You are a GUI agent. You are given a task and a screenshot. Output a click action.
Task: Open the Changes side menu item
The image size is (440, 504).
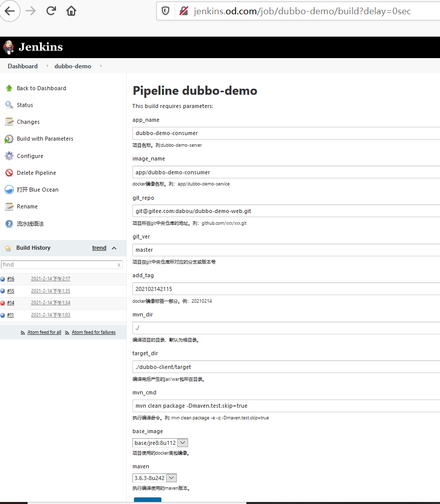click(x=28, y=122)
